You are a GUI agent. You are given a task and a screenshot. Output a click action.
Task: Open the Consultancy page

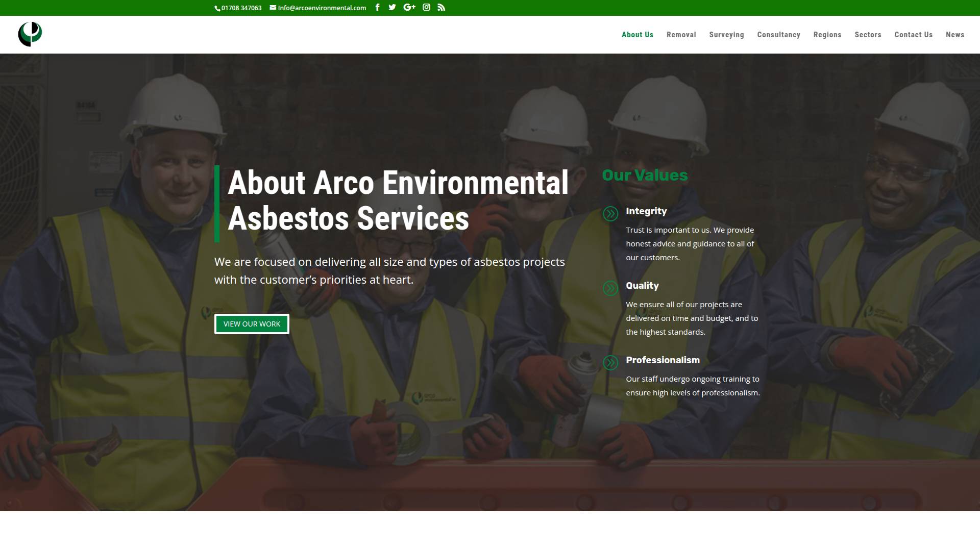(778, 35)
